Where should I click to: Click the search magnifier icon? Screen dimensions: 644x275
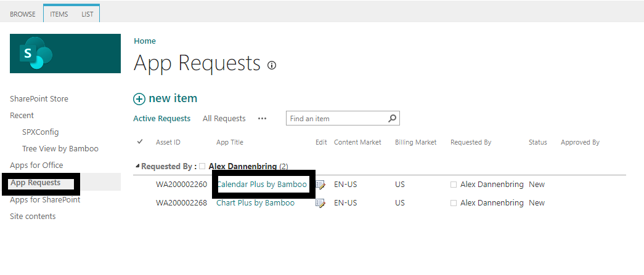(x=392, y=119)
